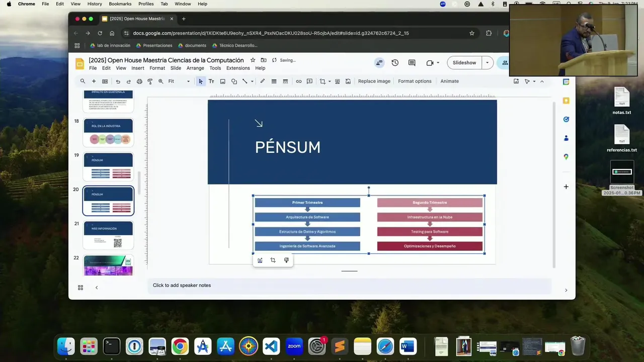Click the PÉNSUM title text on slide

pos(287,147)
